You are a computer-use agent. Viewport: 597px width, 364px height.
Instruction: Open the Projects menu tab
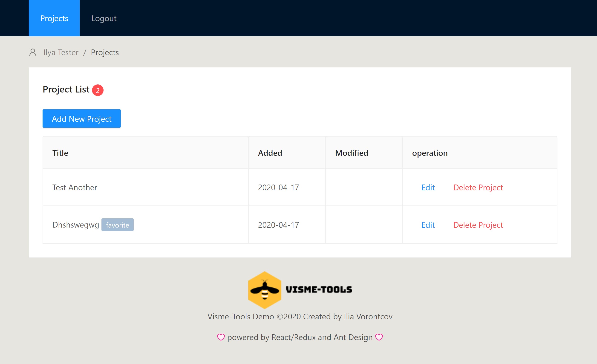point(54,18)
